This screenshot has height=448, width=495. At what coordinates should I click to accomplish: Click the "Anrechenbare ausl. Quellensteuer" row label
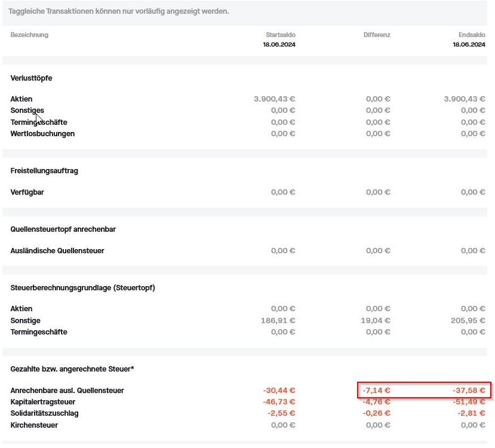point(67,391)
